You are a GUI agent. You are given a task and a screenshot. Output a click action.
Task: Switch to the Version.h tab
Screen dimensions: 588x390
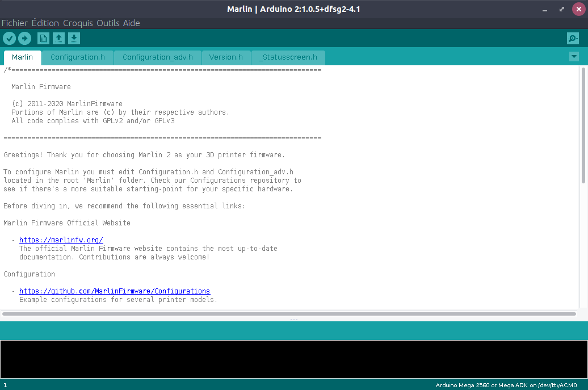226,57
